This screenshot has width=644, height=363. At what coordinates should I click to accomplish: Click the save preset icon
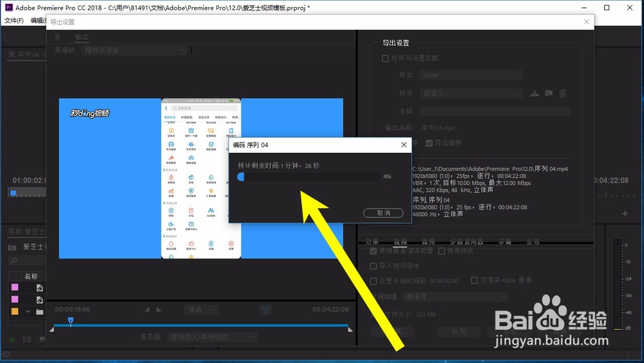[535, 93]
